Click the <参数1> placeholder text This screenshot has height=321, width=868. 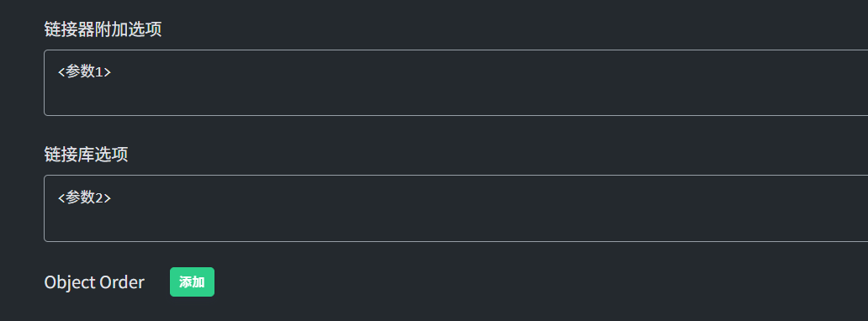point(85,72)
